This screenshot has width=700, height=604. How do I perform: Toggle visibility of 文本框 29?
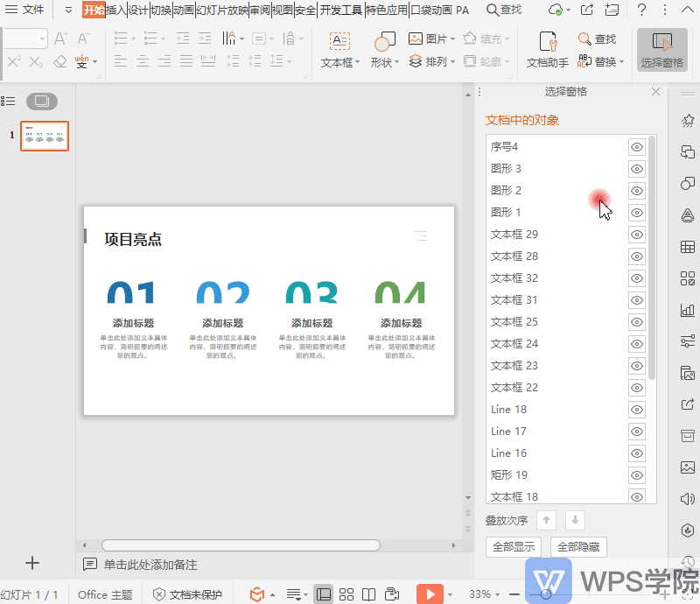coord(637,235)
